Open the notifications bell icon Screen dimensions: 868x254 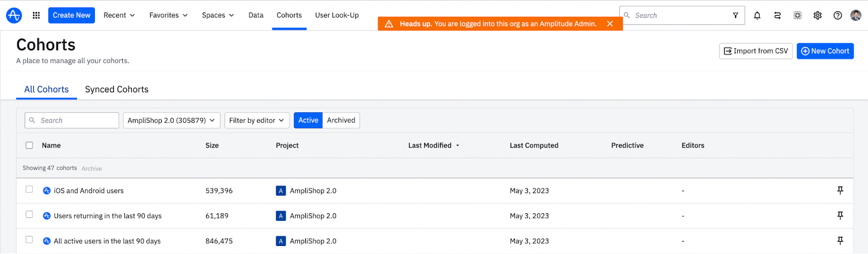pyautogui.click(x=757, y=15)
